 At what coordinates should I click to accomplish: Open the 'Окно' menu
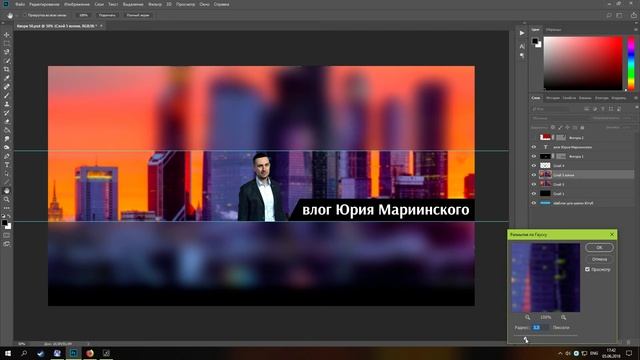[204, 4]
